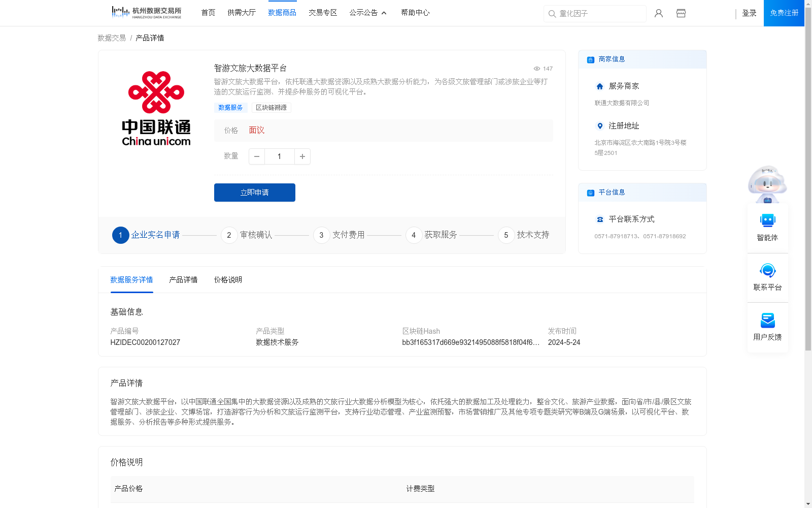Click the 注册地址 location pin icon
The width and height of the screenshot is (812, 508).
(x=600, y=126)
